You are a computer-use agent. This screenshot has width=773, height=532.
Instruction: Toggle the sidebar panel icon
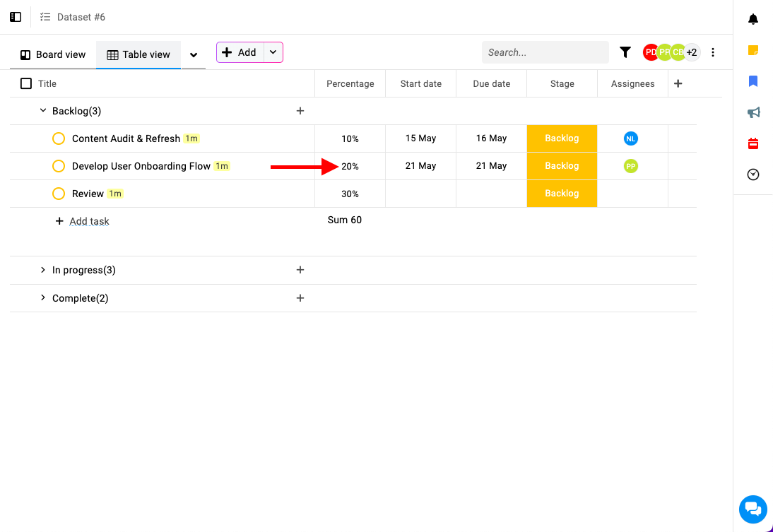[x=16, y=17]
